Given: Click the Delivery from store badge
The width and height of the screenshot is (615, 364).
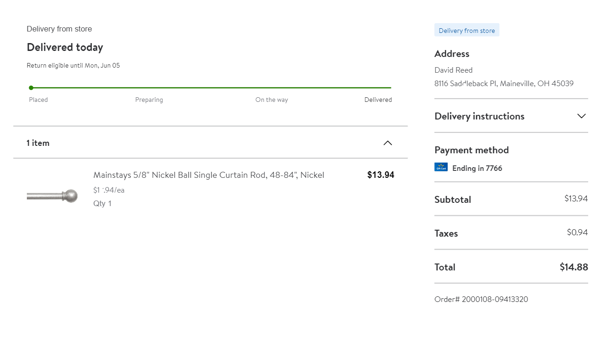Looking at the screenshot, I should (x=466, y=31).
